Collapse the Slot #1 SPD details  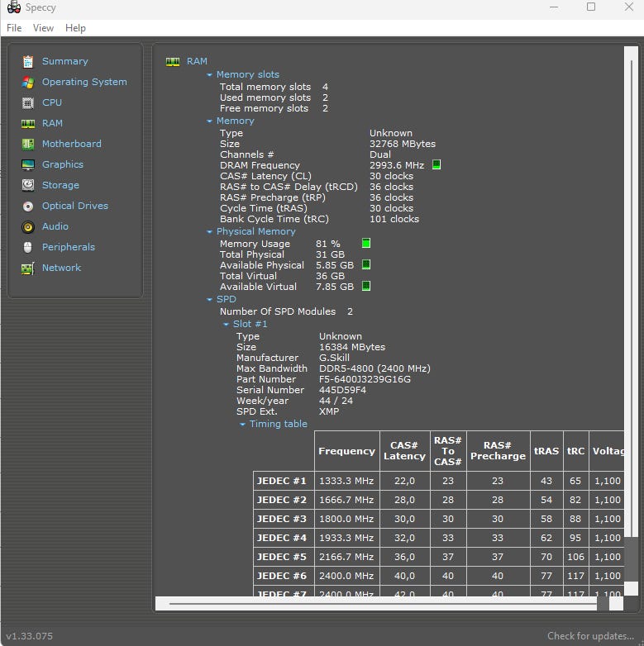pos(227,325)
